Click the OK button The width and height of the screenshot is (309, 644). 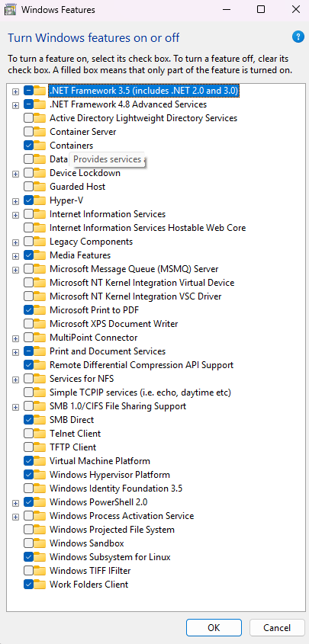(x=214, y=627)
